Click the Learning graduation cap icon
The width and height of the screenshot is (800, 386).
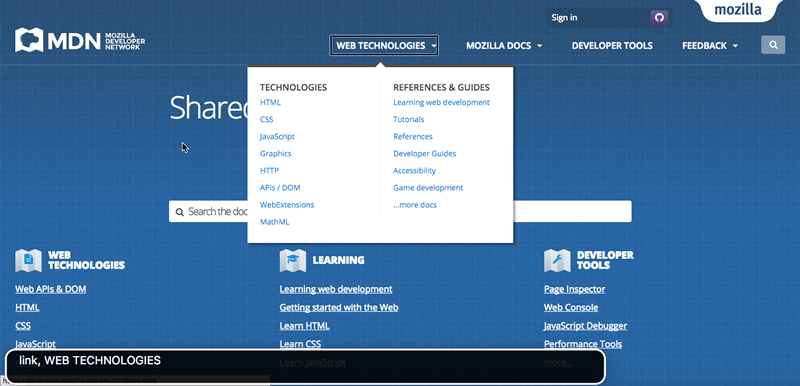click(x=293, y=260)
